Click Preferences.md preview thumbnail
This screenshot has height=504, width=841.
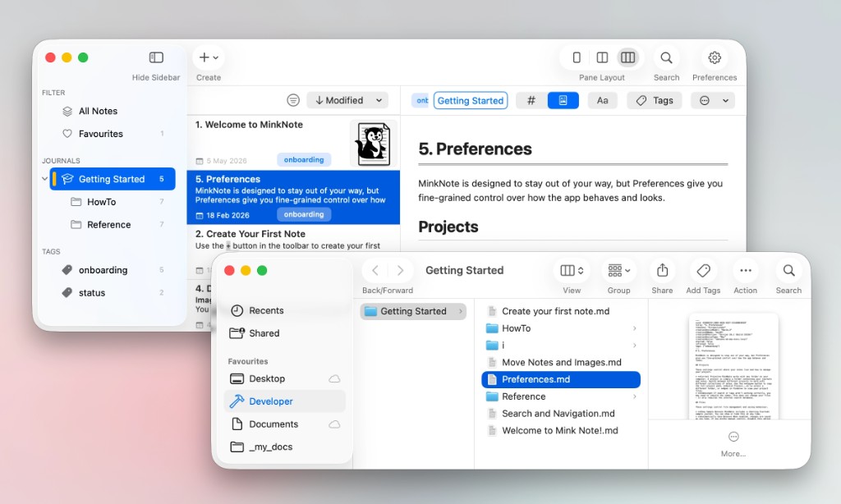click(733, 366)
